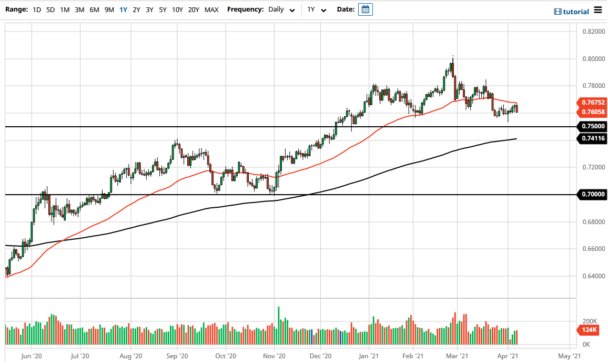Open the date picker calendar icon
The height and width of the screenshot is (364, 608).
tap(364, 9)
